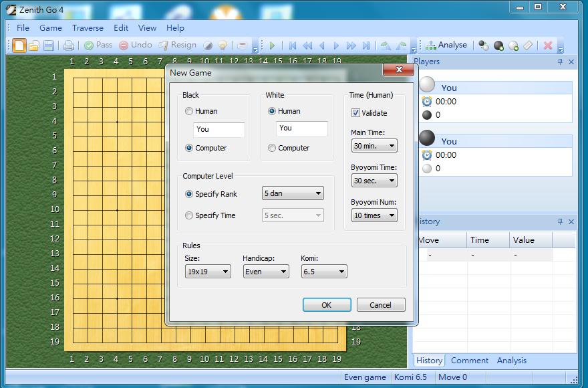
Task: Click the add black stone icon
Action: coord(498,45)
